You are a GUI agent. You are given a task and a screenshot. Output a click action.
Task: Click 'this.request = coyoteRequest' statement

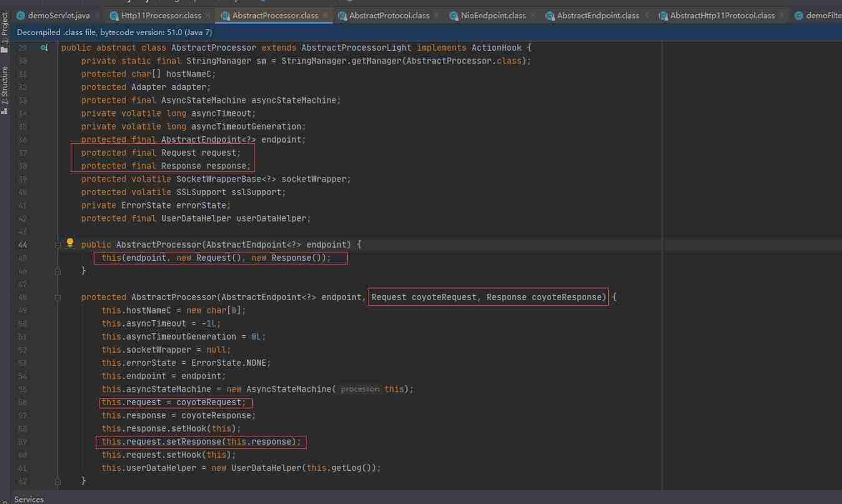pyautogui.click(x=174, y=402)
